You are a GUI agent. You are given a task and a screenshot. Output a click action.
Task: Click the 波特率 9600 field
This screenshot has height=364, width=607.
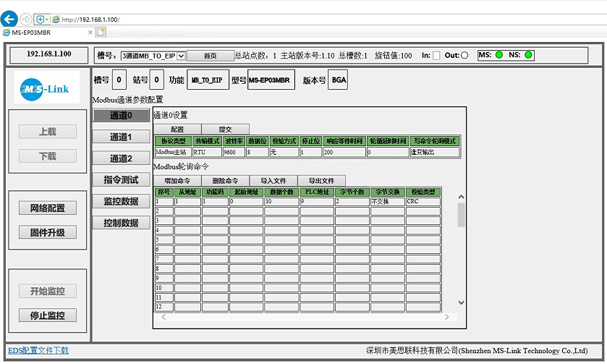click(234, 153)
